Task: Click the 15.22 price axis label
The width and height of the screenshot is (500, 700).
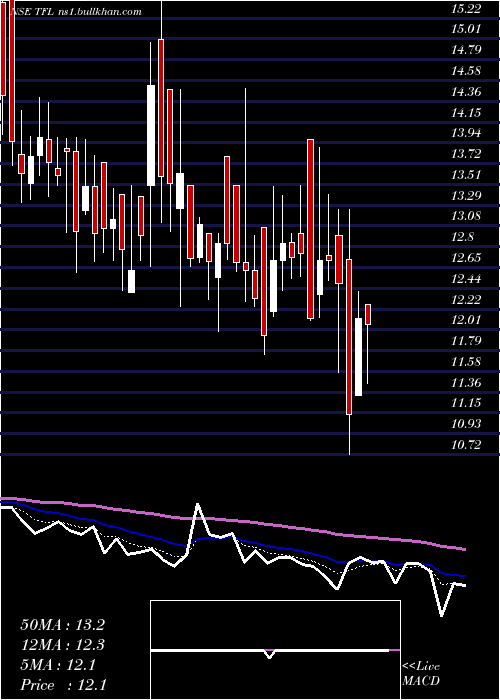Action: 465,8
